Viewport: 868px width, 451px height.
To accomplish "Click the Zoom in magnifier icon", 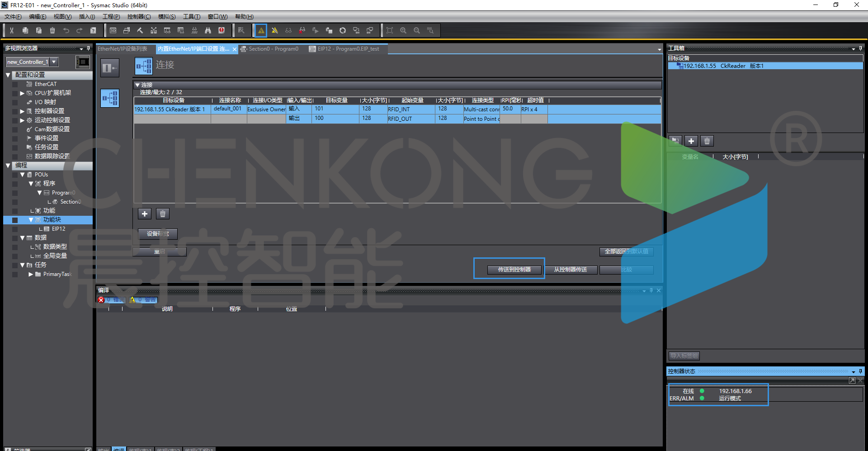I will (403, 30).
